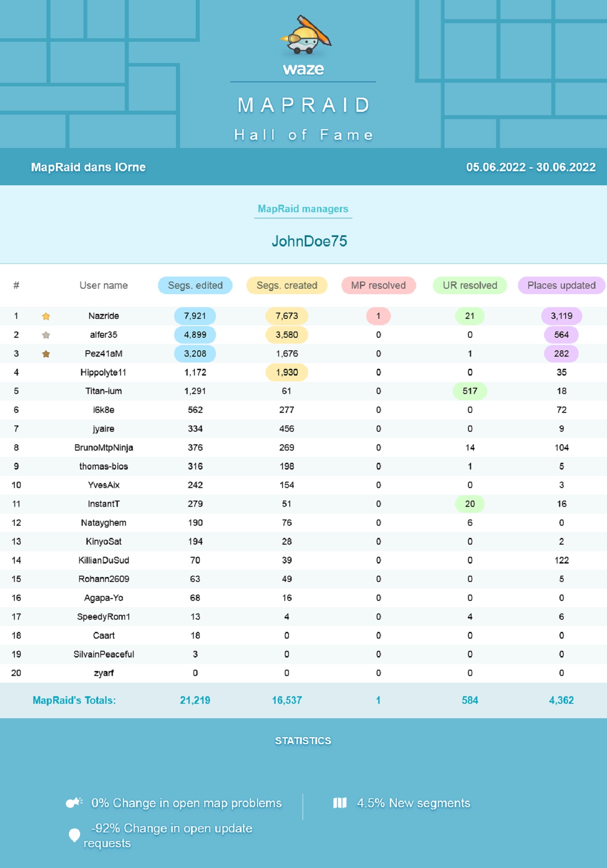Select user name Agapa-Yo
This screenshot has width=607, height=868.
[103, 598]
